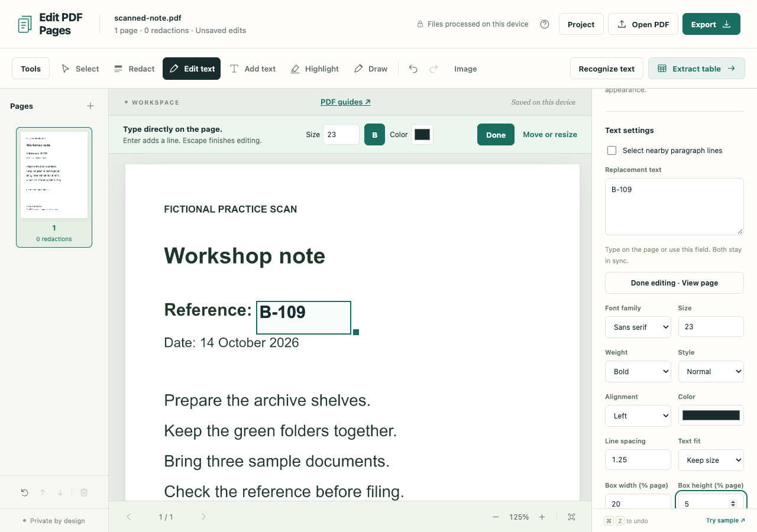
Task: Open the Style dropdown
Action: point(711,371)
